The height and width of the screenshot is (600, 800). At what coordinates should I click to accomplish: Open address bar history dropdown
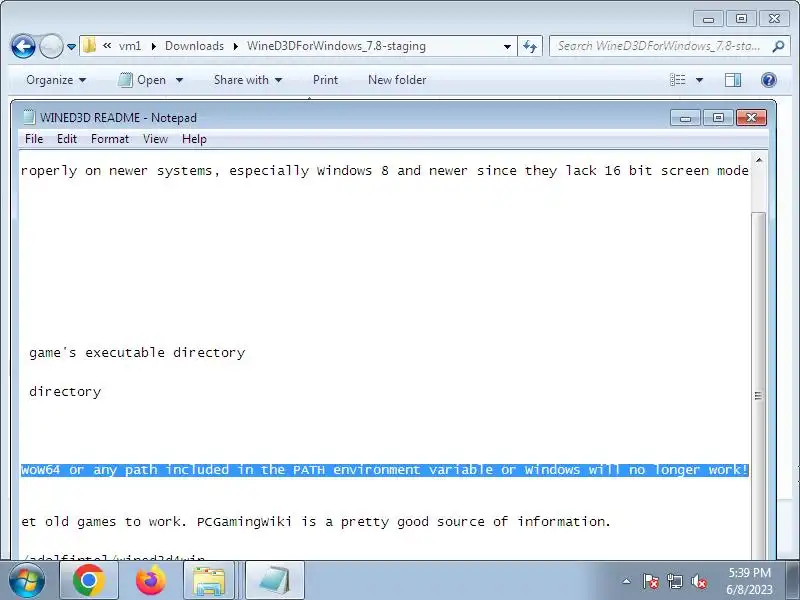point(507,46)
